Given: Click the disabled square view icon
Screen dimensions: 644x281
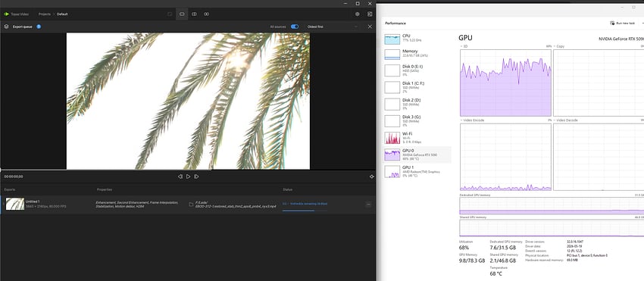Looking at the screenshot, I should pyautogui.click(x=169, y=14).
